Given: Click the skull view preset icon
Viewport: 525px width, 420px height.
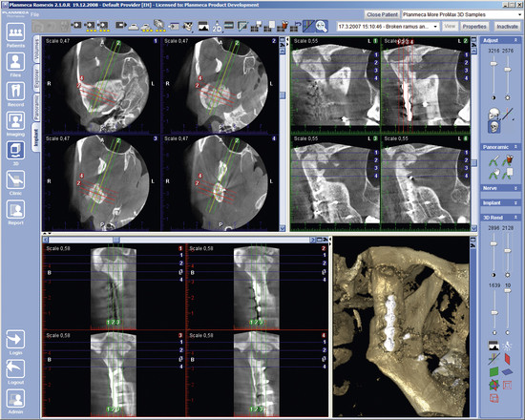Looking at the screenshot, I should 494,127.
